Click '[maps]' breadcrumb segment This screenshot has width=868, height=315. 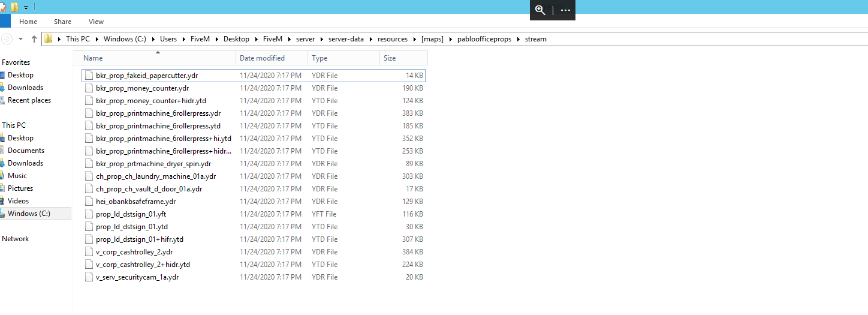[x=432, y=39]
